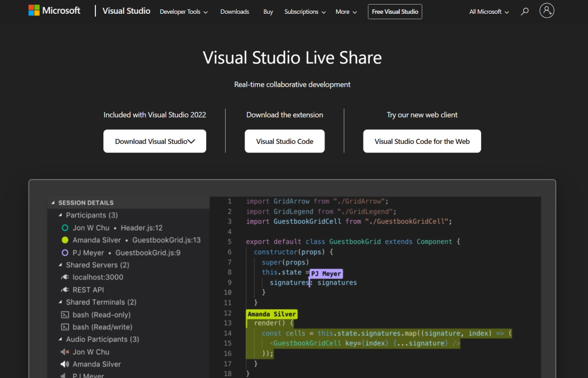This screenshot has width=588, height=378.
Task: Click the GuestbookGrid.js:13 location text
Action: (167, 240)
